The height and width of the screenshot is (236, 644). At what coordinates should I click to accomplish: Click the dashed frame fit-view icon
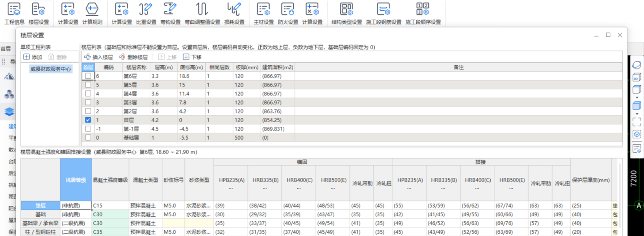(x=637, y=122)
